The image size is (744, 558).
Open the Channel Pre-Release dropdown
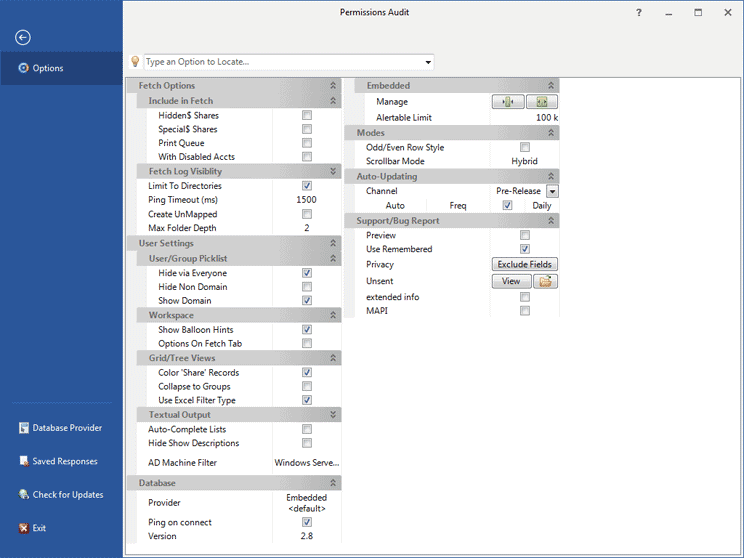click(x=552, y=191)
